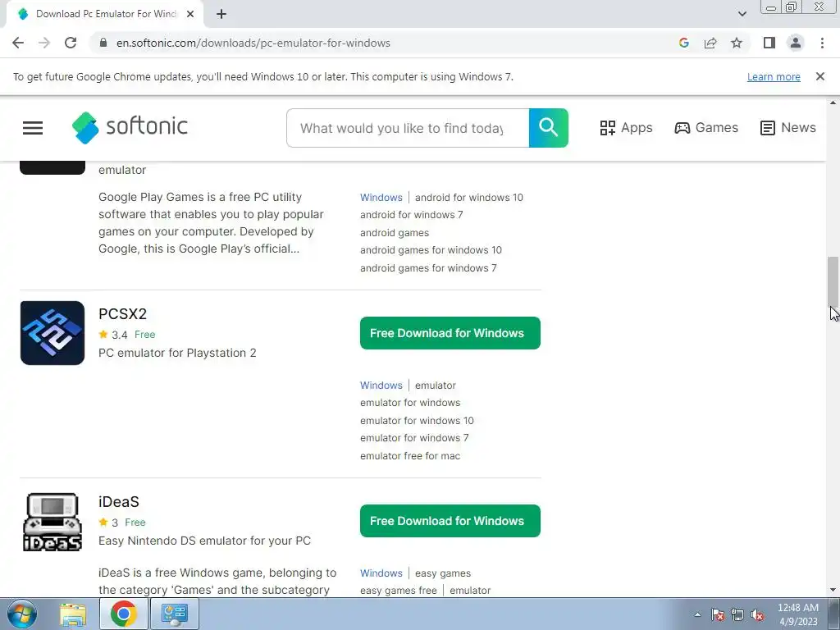
Task: Click 'android games for windows 10' tag
Action: (x=431, y=250)
